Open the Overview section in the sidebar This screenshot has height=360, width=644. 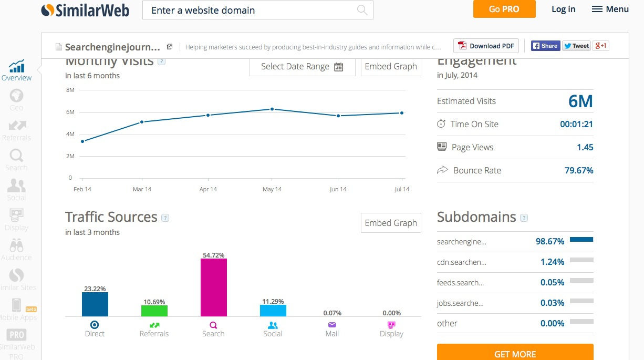tap(16, 71)
